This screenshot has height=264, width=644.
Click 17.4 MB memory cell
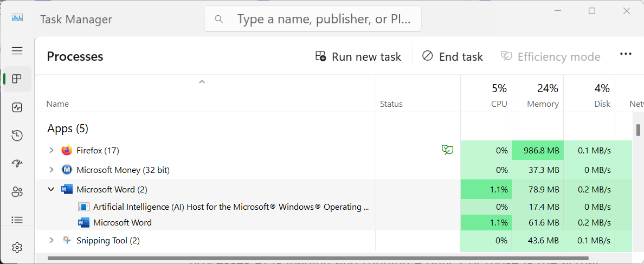click(538, 207)
